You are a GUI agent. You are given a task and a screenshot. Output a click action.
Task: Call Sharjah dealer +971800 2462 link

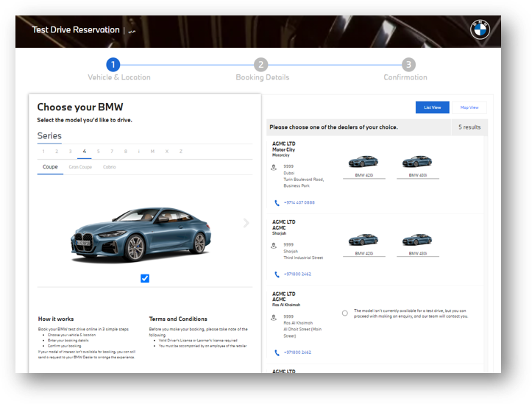[297, 274]
